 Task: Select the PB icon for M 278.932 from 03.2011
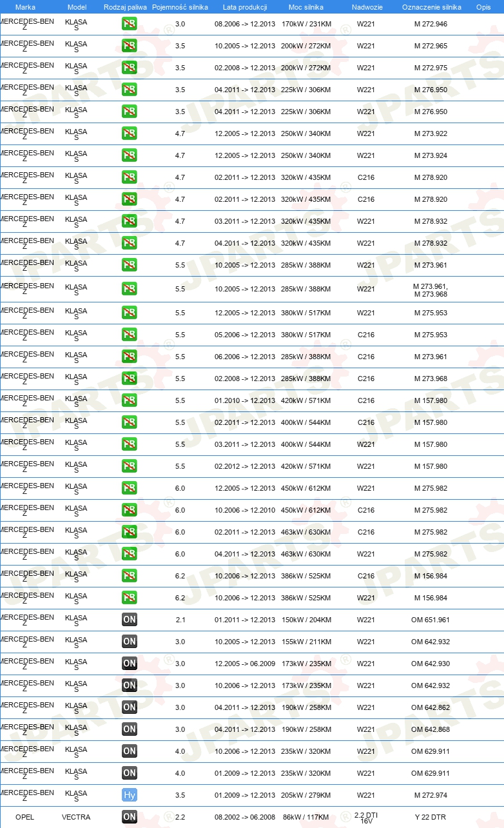tap(130, 221)
